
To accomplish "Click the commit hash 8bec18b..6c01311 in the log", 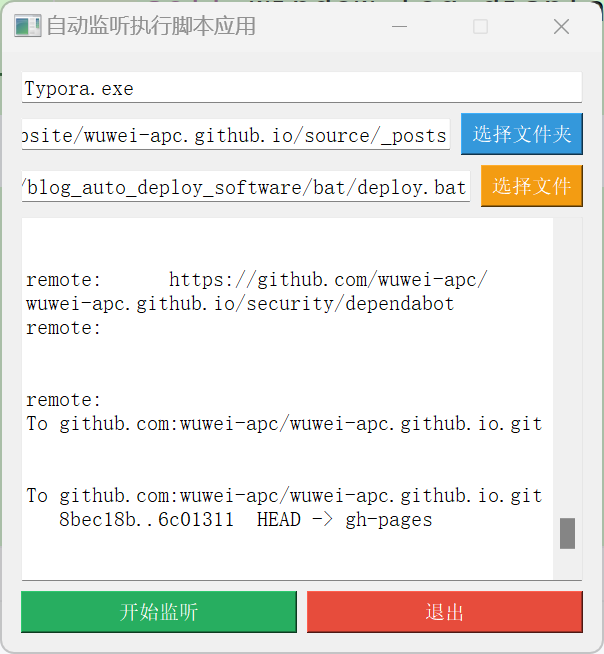I will click(146, 520).
